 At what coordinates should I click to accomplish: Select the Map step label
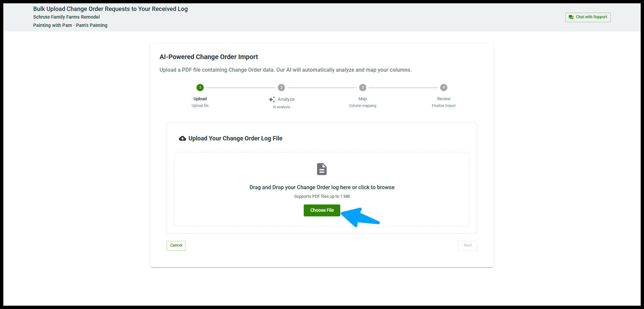[362, 99]
